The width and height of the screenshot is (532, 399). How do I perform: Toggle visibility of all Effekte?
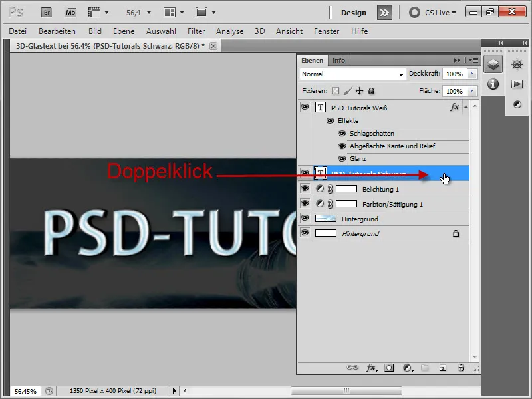(330, 120)
